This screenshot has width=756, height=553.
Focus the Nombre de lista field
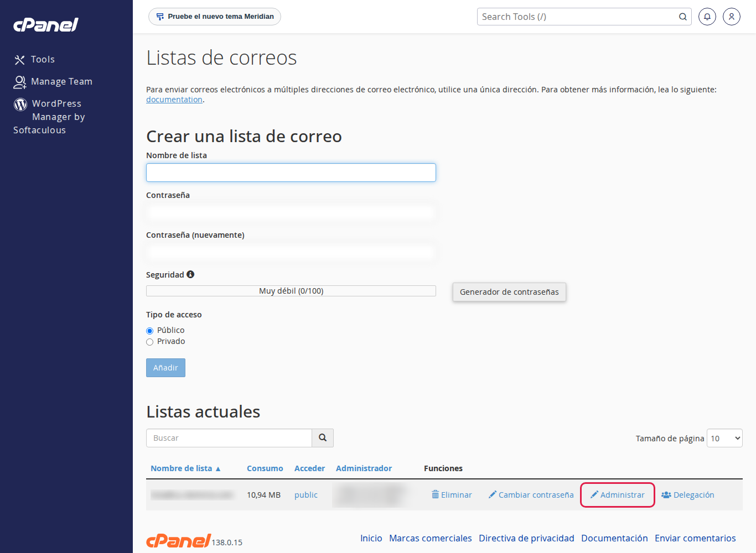pos(291,173)
